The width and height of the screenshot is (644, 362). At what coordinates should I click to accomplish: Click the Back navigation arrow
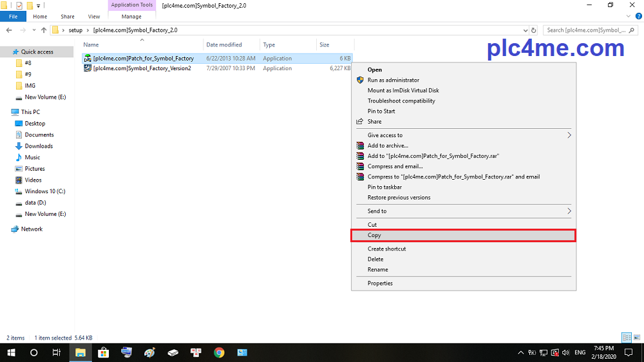(9, 30)
